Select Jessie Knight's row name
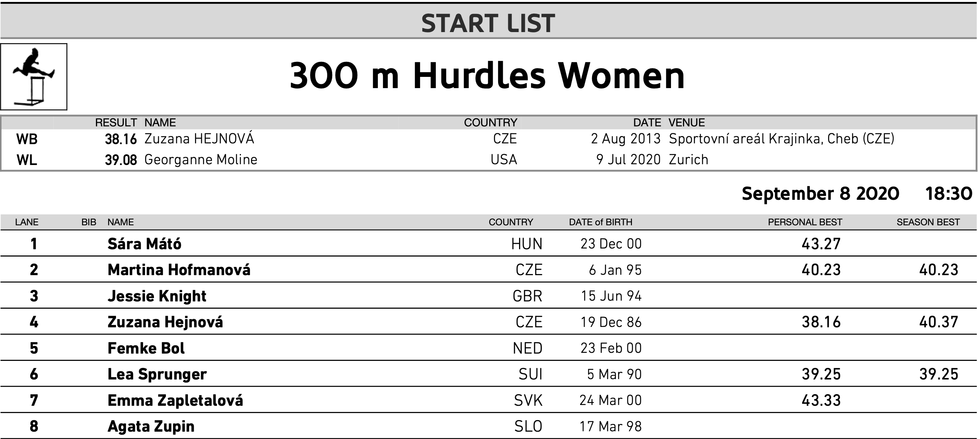 point(157,296)
